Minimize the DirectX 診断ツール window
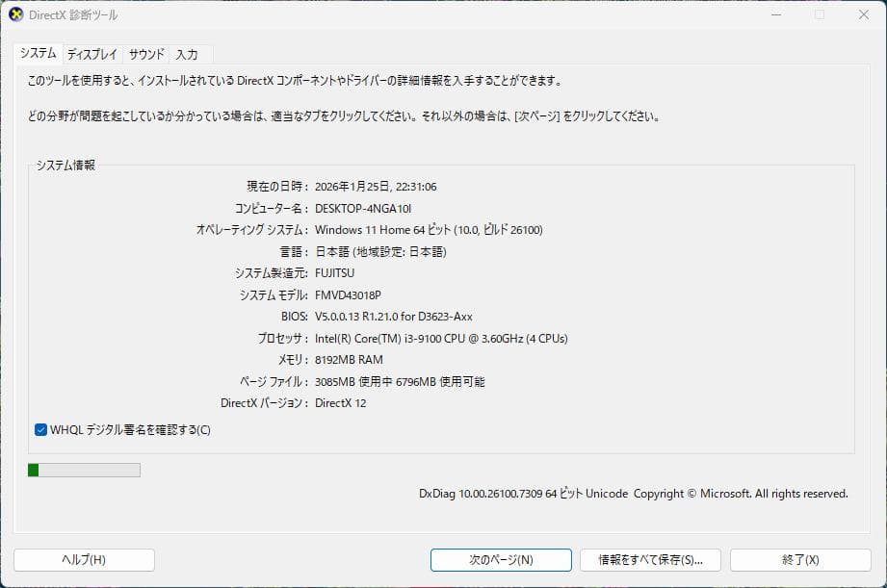887x588 pixels. click(775, 14)
